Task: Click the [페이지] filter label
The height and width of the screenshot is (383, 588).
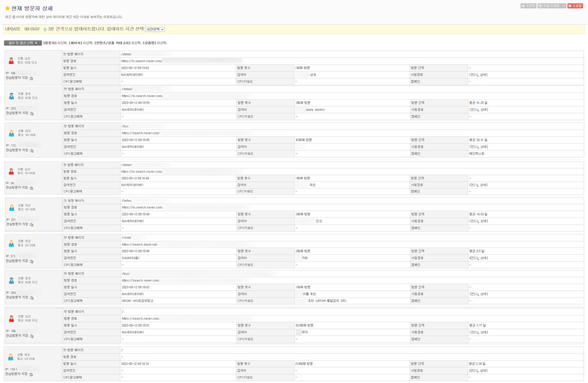Action: 75,43
